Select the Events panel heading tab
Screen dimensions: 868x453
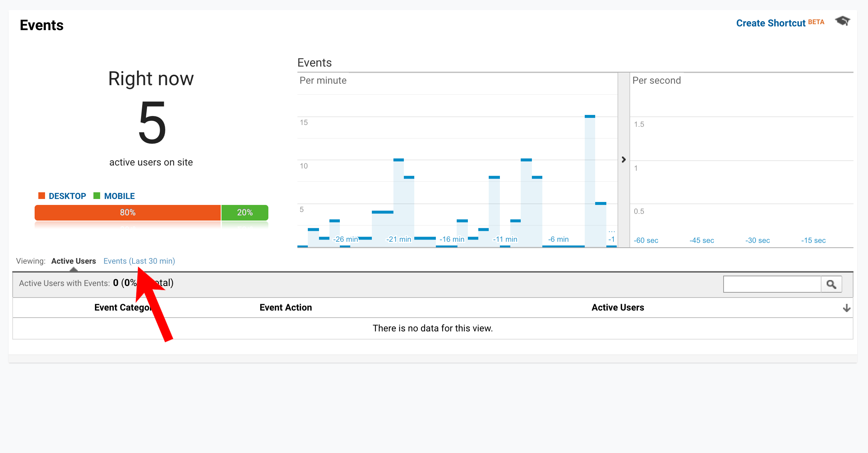315,62
